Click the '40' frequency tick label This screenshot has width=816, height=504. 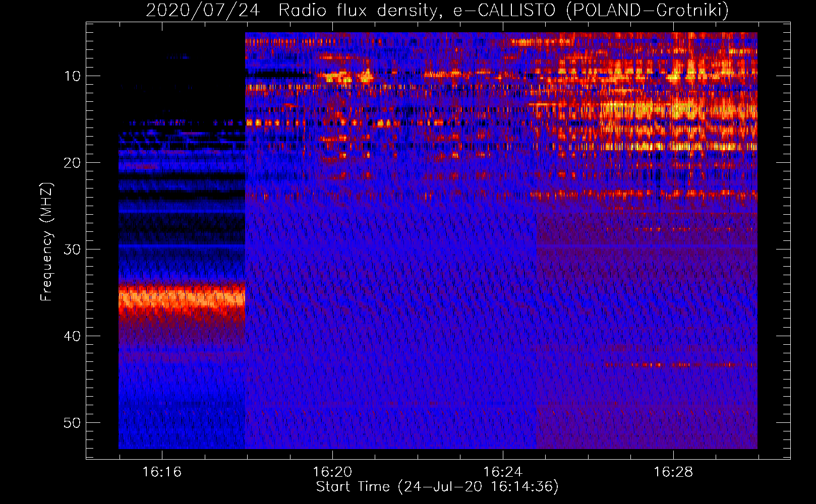pyautogui.click(x=73, y=336)
